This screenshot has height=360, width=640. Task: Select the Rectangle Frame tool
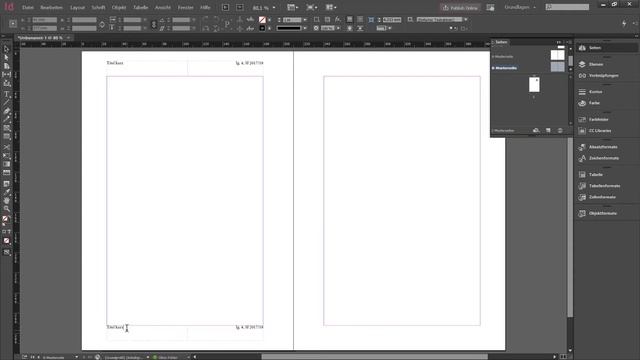point(6,128)
